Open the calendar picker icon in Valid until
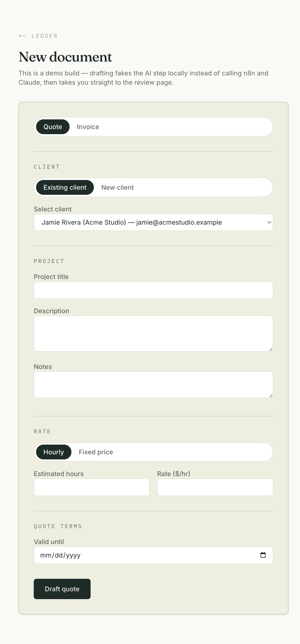Viewport: 300px width, 644px height. [x=263, y=555]
